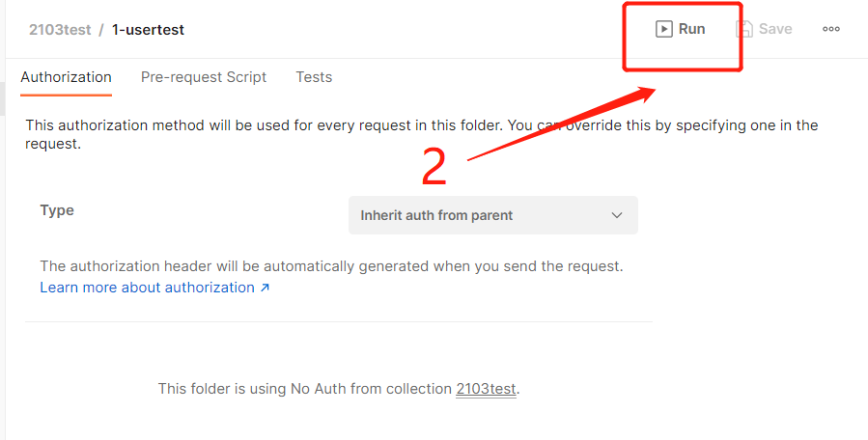Click the Run button
The height and width of the screenshot is (440, 868).
coord(681,29)
